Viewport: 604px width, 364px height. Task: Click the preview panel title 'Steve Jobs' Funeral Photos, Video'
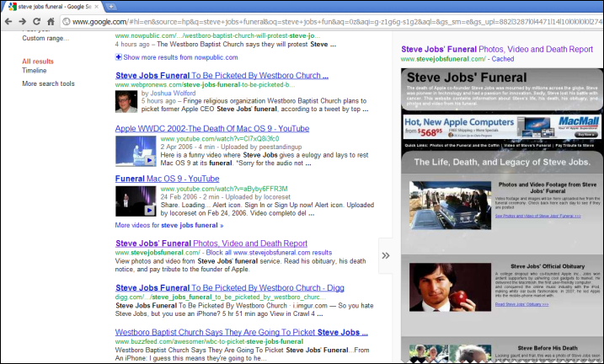click(497, 50)
